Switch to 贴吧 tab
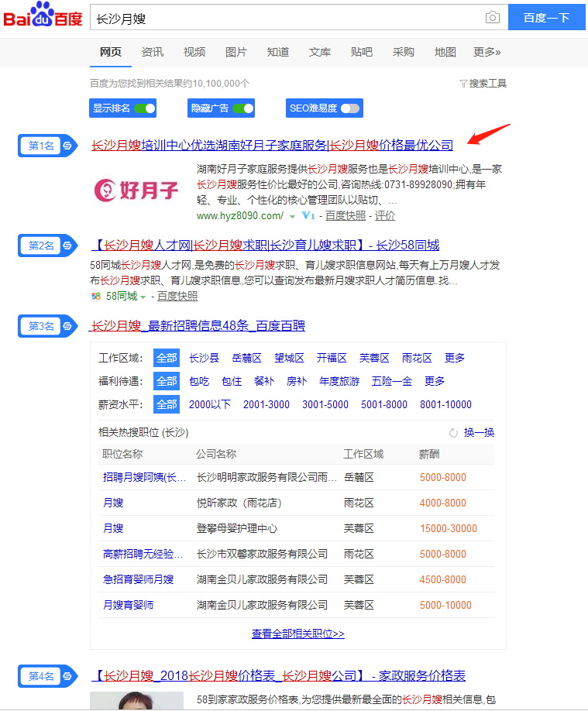This screenshot has width=588, height=711. click(362, 52)
